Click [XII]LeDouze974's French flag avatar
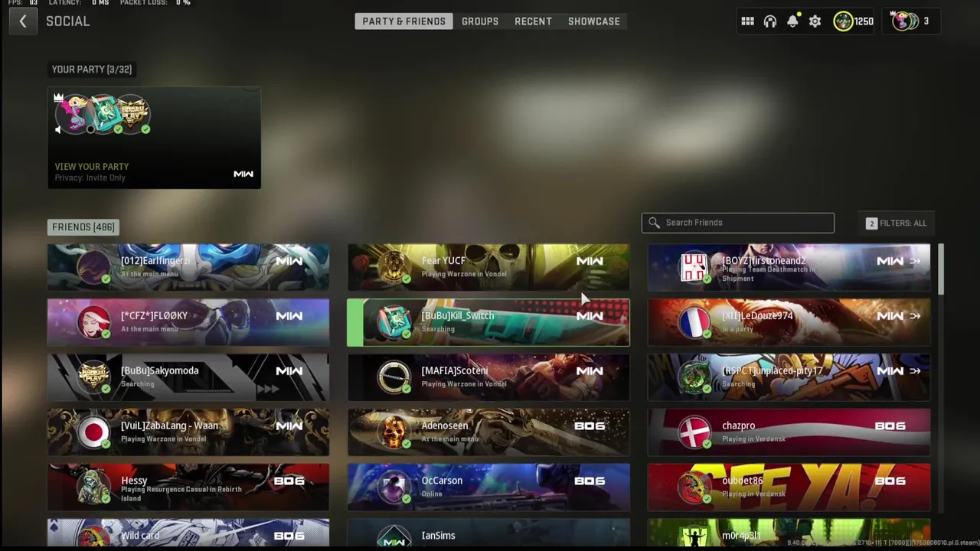 694,322
